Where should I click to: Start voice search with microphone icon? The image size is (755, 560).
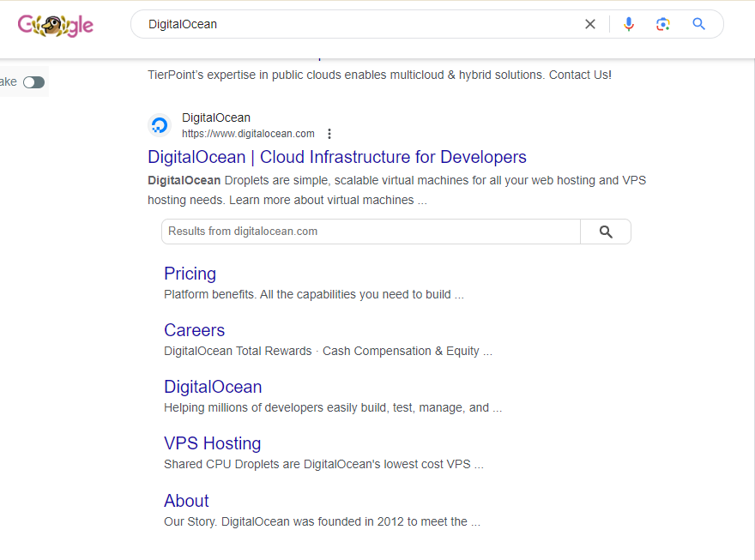[x=628, y=24]
